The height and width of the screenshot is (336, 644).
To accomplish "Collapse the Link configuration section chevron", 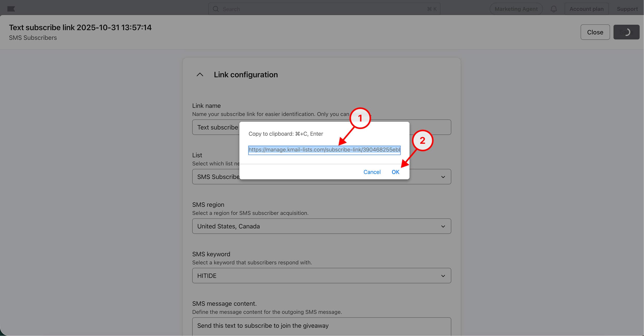I will click(x=200, y=75).
